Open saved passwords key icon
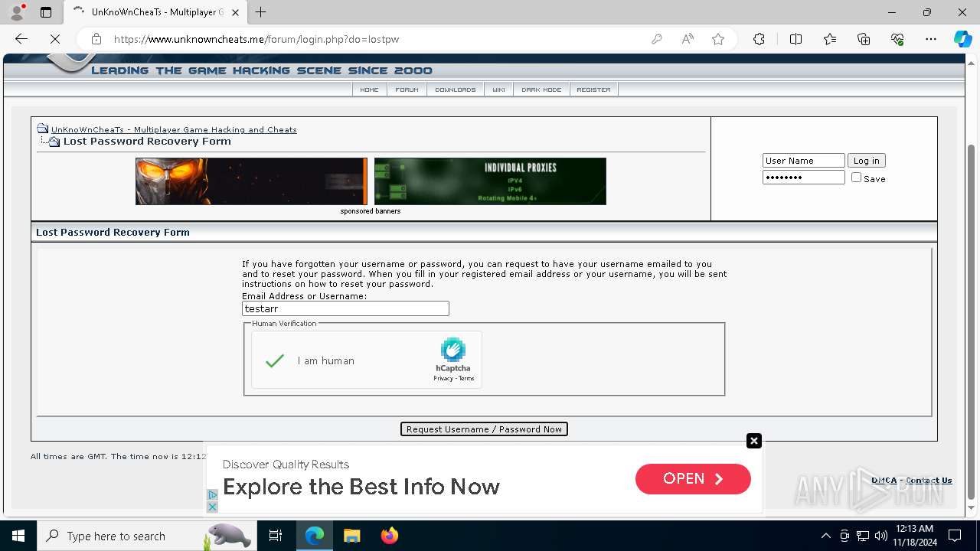 pyautogui.click(x=656, y=39)
